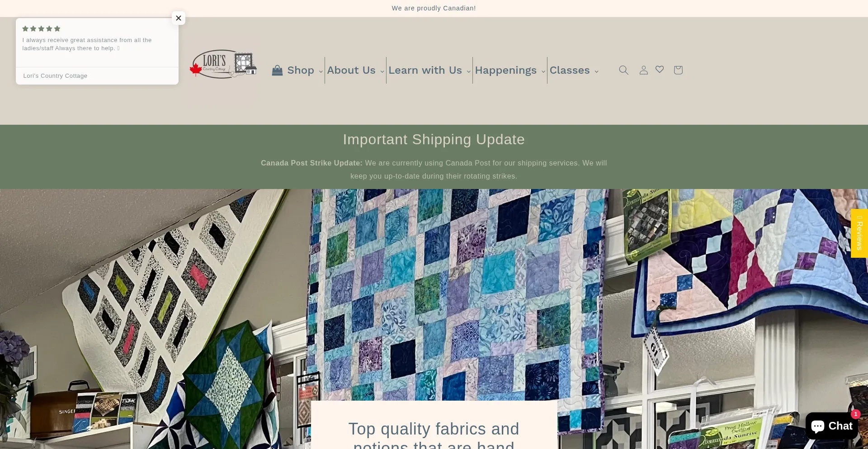Open the Chat speech bubble widget
This screenshot has height=449, width=868.
(831, 426)
